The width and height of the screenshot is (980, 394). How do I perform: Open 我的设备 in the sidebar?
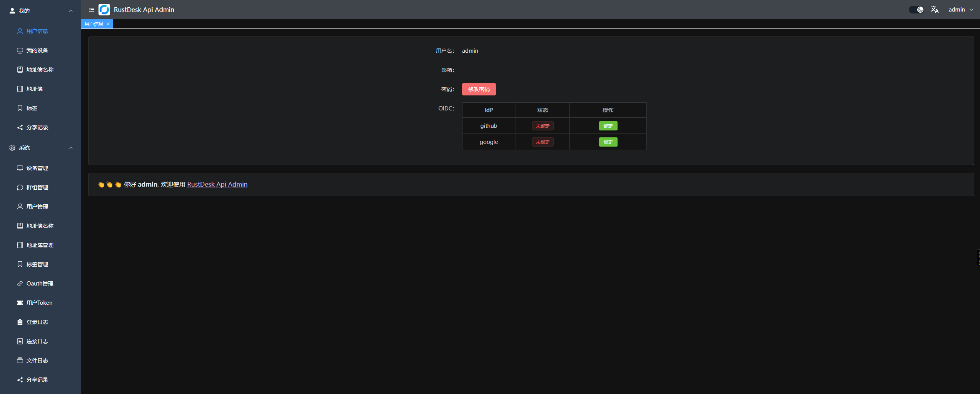pos(37,50)
